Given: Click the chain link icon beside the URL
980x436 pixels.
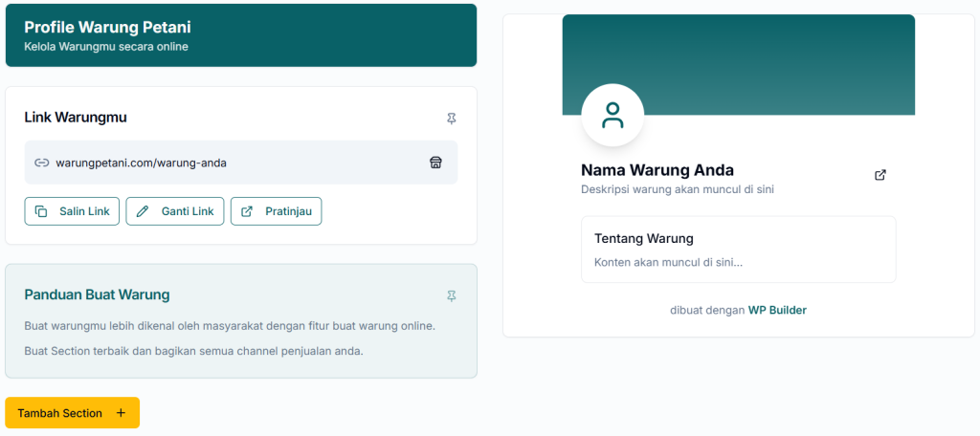Looking at the screenshot, I should tap(41, 163).
